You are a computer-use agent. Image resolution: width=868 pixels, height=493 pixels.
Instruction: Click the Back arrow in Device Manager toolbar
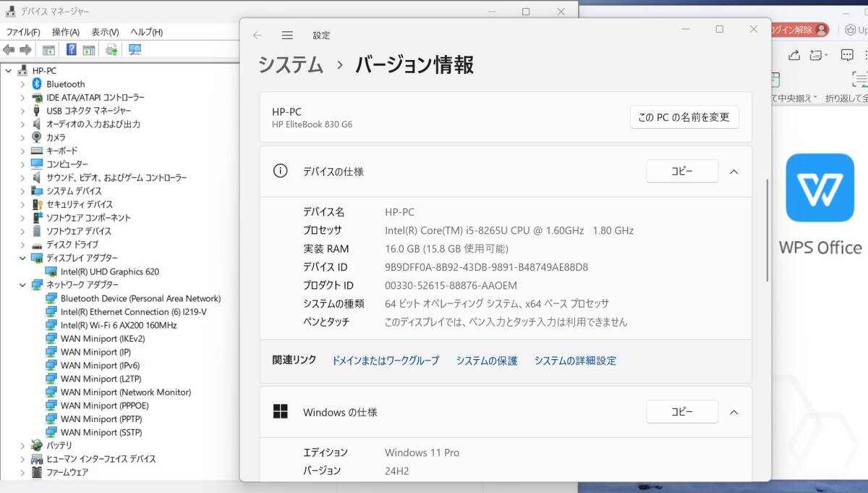coord(9,50)
